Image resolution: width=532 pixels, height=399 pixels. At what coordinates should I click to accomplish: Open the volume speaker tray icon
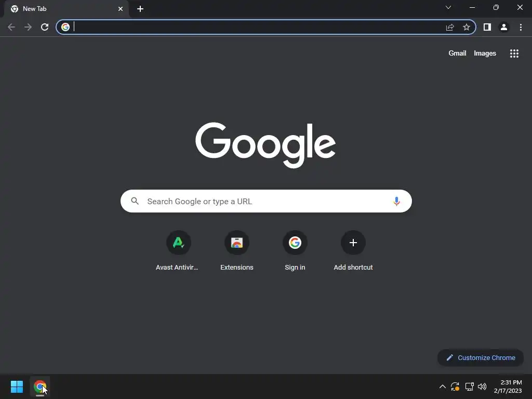(482, 387)
